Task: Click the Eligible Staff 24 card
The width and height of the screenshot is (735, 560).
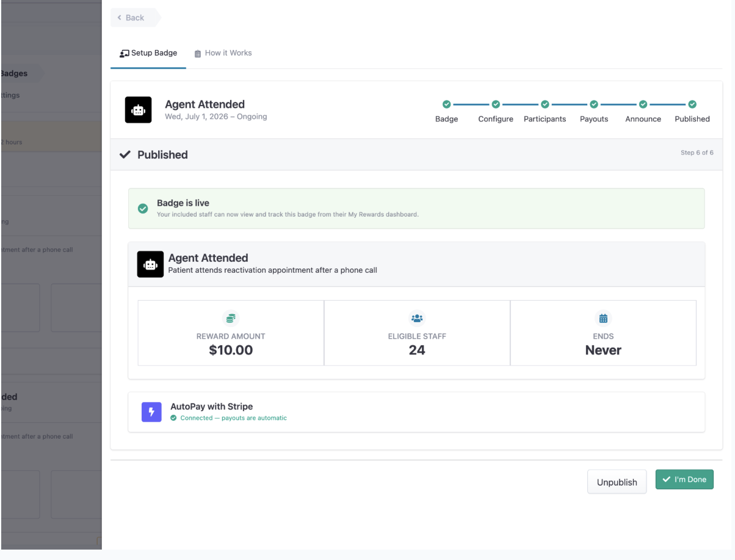Action: (417, 333)
